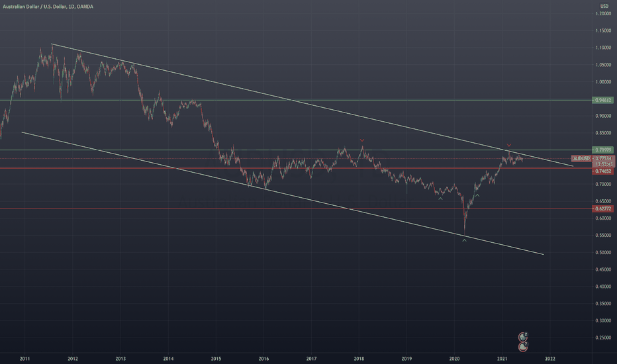Click the 2021 label on the time axis

click(502, 359)
